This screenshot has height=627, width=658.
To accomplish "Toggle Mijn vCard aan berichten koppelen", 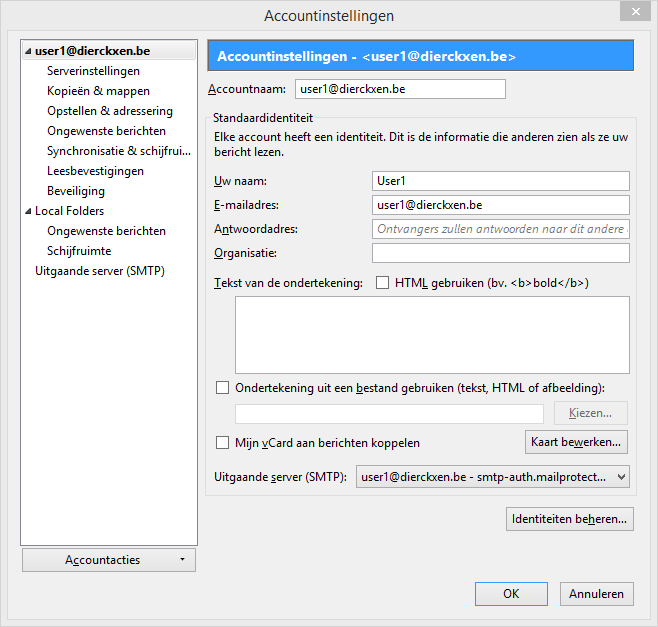I will click(x=223, y=442).
